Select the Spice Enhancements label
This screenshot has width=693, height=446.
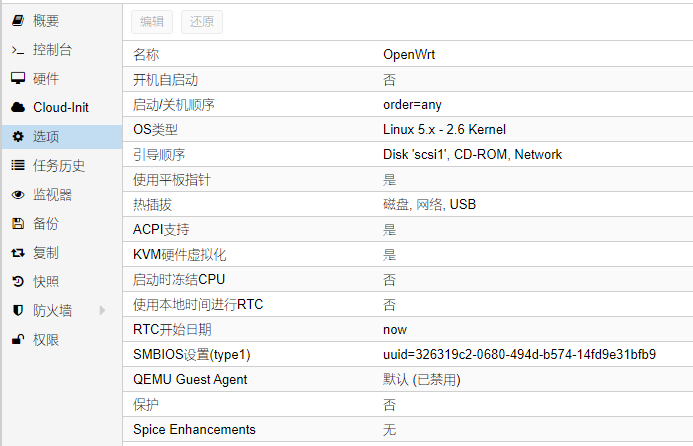pyautogui.click(x=194, y=430)
